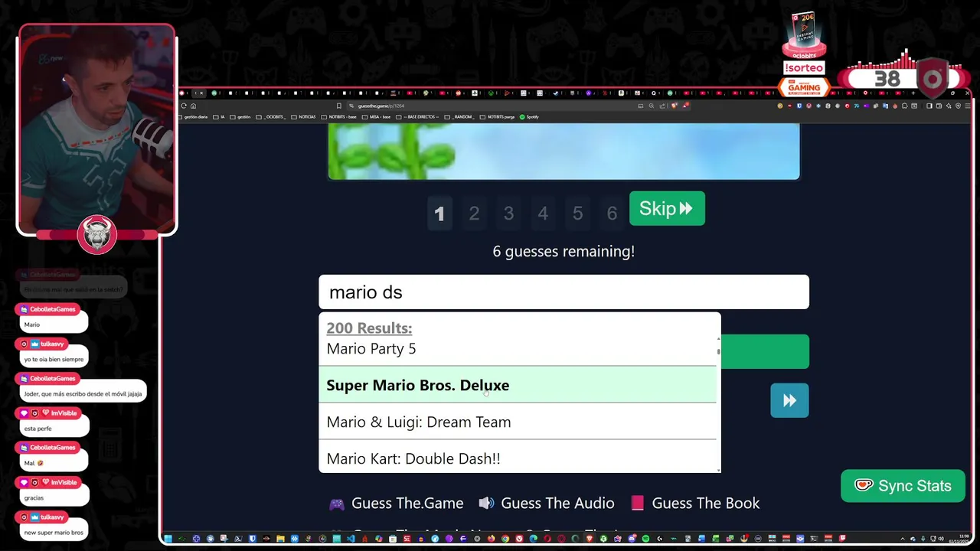
Task: Open 'IA' bookmark folder
Action: click(x=219, y=117)
